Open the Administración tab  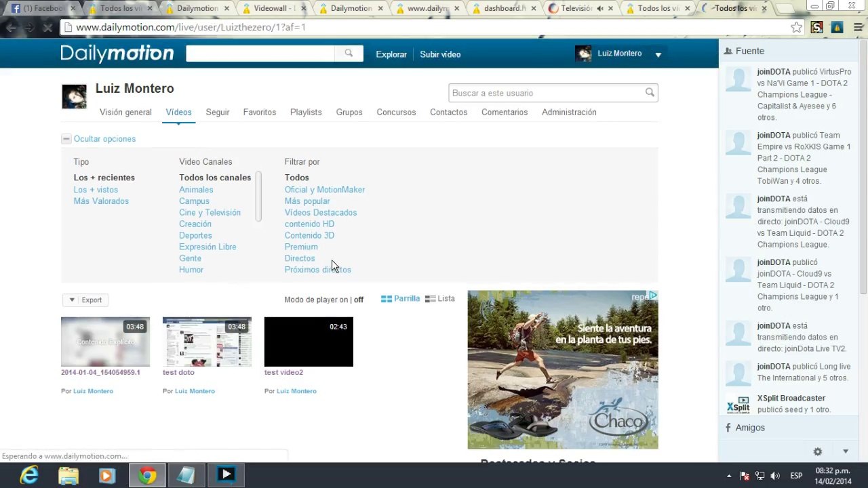(x=569, y=113)
